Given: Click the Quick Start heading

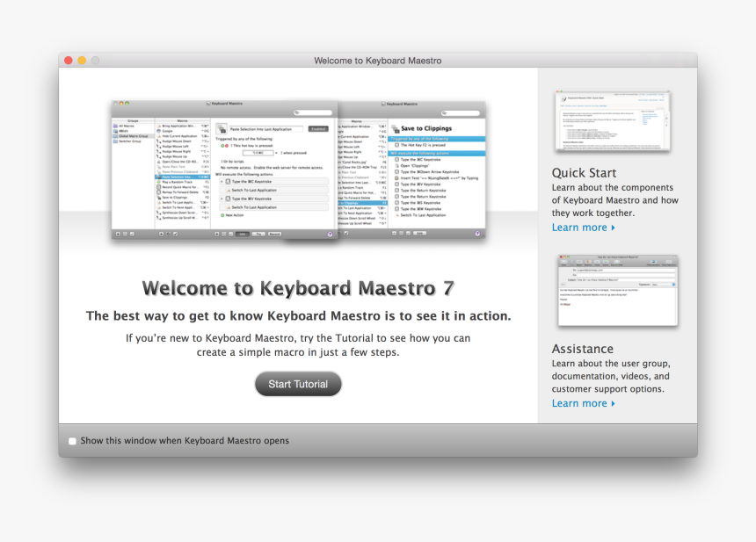Looking at the screenshot, I should (x=584, y=173).
